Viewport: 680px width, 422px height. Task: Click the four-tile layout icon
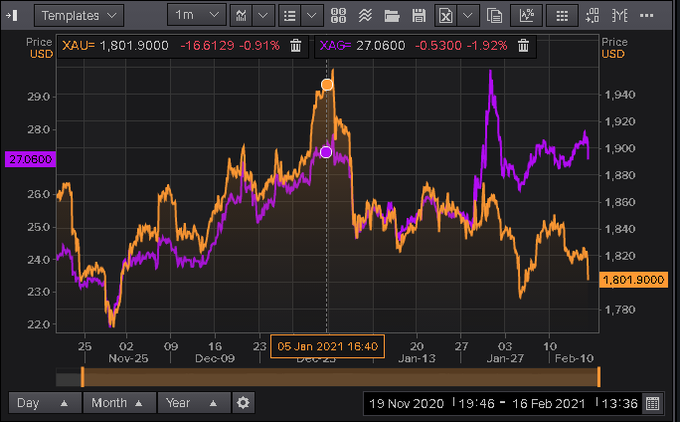pos(338,16)
